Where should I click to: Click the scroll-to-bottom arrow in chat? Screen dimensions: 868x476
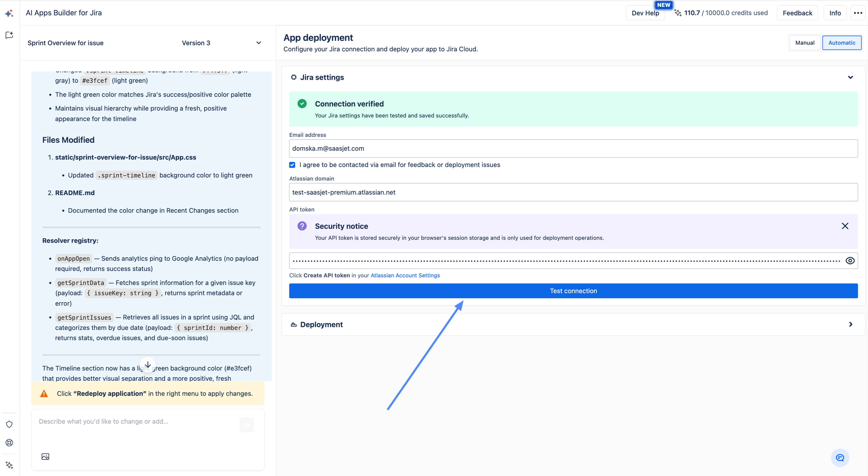pyautogui.click(x=148, y=364)
